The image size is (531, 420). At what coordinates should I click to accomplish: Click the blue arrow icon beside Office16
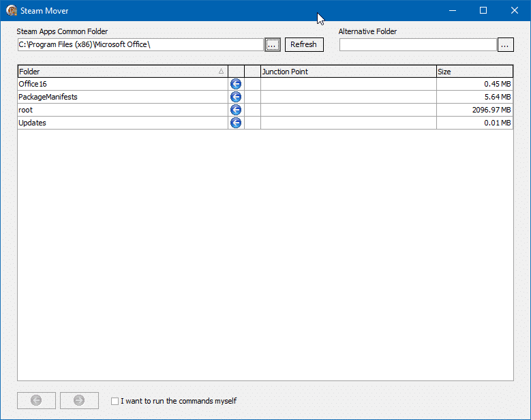(x=236, y=84)
